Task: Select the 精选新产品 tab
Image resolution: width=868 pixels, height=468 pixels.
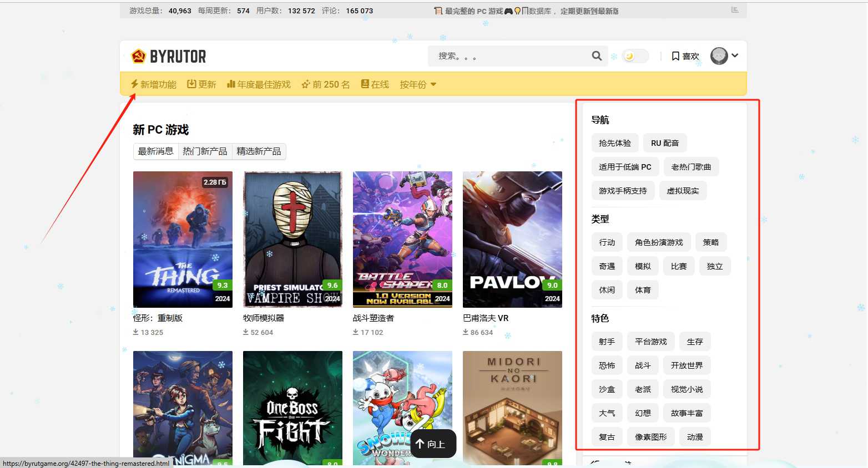Action: coord(259,151)
